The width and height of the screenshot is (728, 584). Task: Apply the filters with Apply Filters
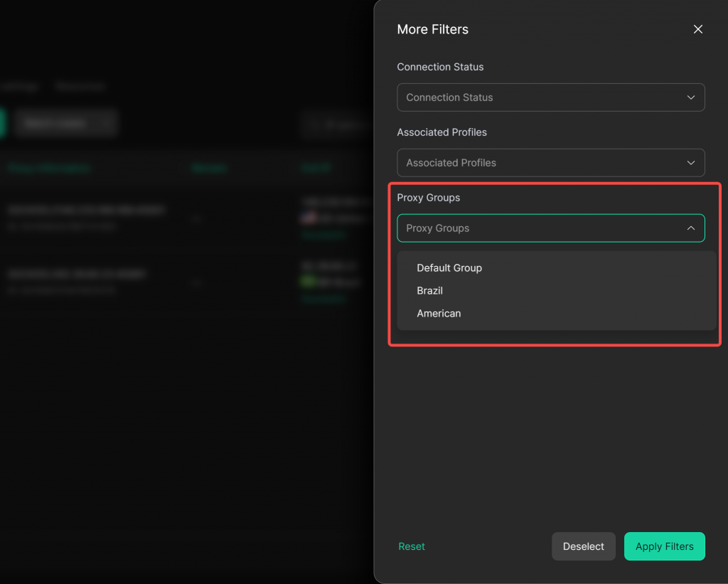point(664,546)
